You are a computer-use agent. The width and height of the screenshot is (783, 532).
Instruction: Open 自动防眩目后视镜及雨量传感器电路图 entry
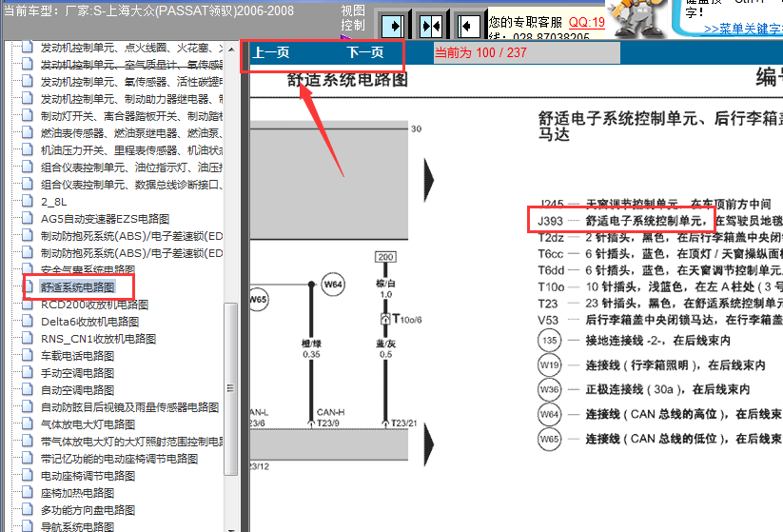129,407
